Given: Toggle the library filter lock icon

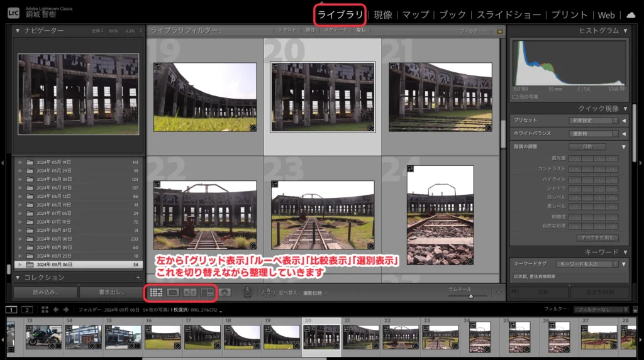Looking at the screenshot, I should [500, 30].
